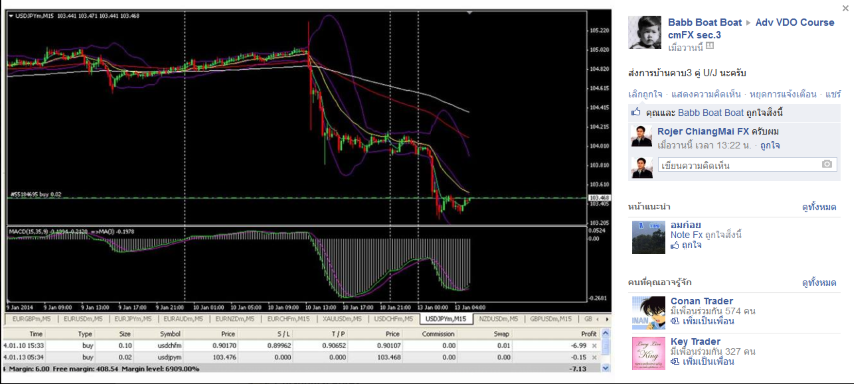Click the thumbs-up like icon
854x384 pixels.
[x=635, y=113]
